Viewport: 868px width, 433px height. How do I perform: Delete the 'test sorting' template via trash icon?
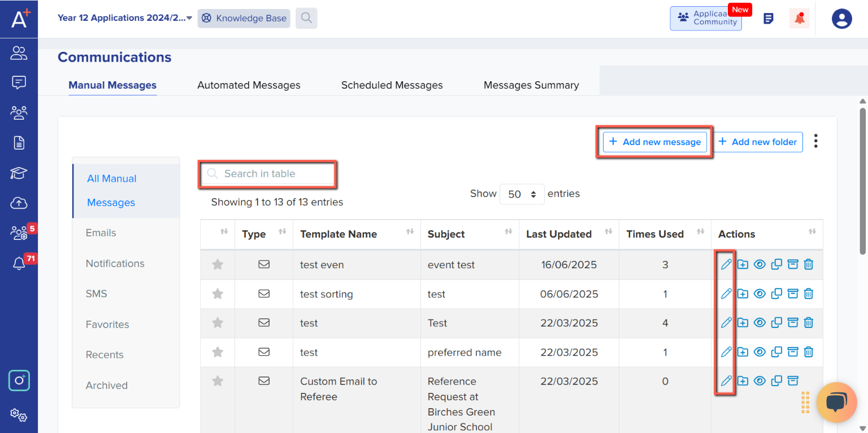[809, 294]
